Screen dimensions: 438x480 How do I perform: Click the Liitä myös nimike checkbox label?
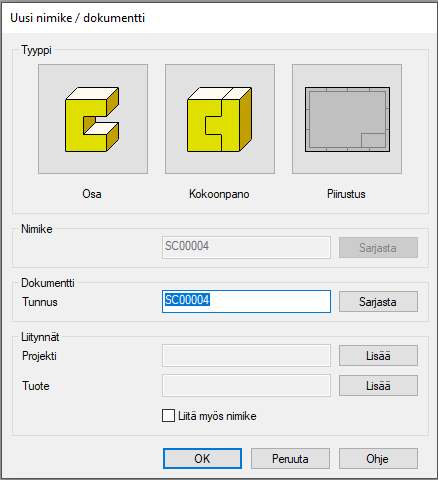(x=217, y=416)
